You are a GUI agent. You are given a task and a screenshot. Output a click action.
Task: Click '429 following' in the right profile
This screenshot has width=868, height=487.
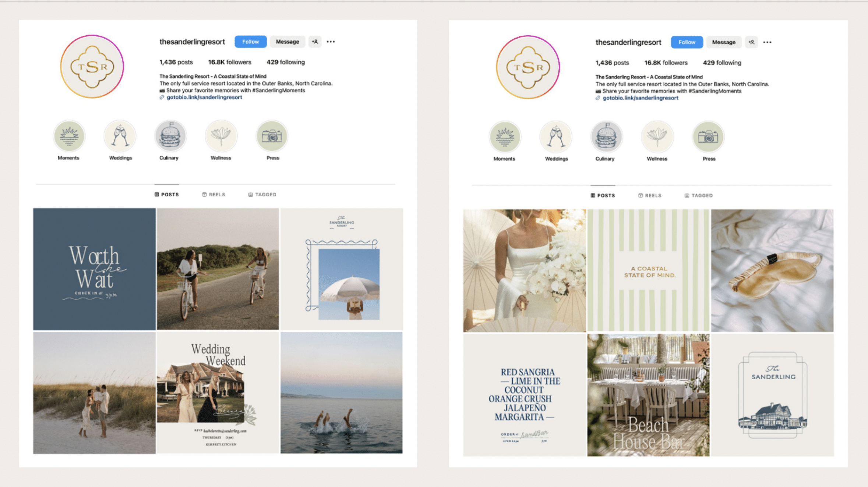(x=722, y=63)
